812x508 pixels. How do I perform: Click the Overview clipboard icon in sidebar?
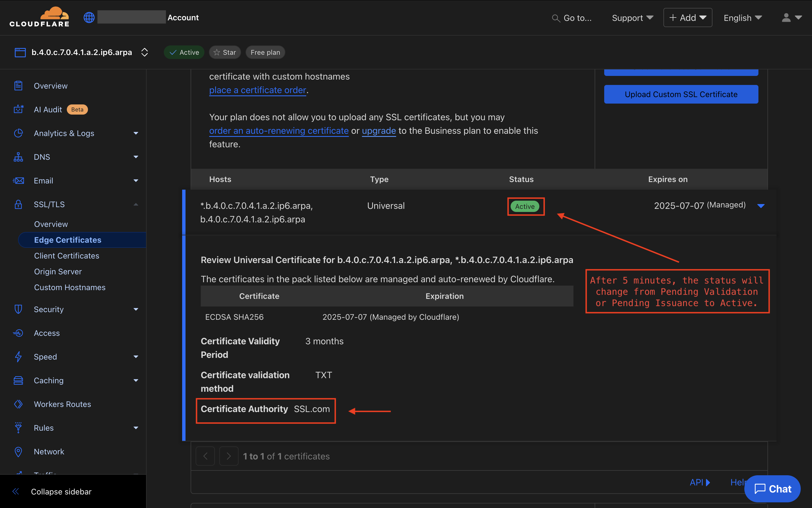click(18, 86)
